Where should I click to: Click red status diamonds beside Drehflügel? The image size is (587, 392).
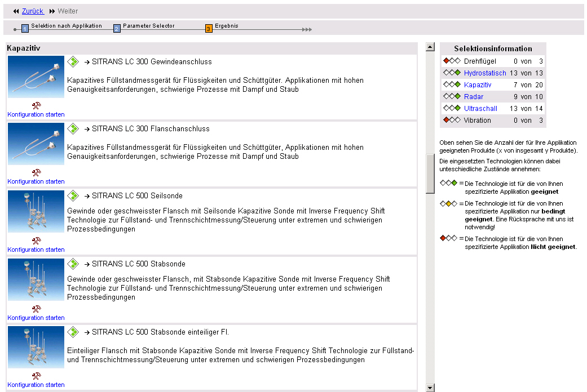point(452,61)
